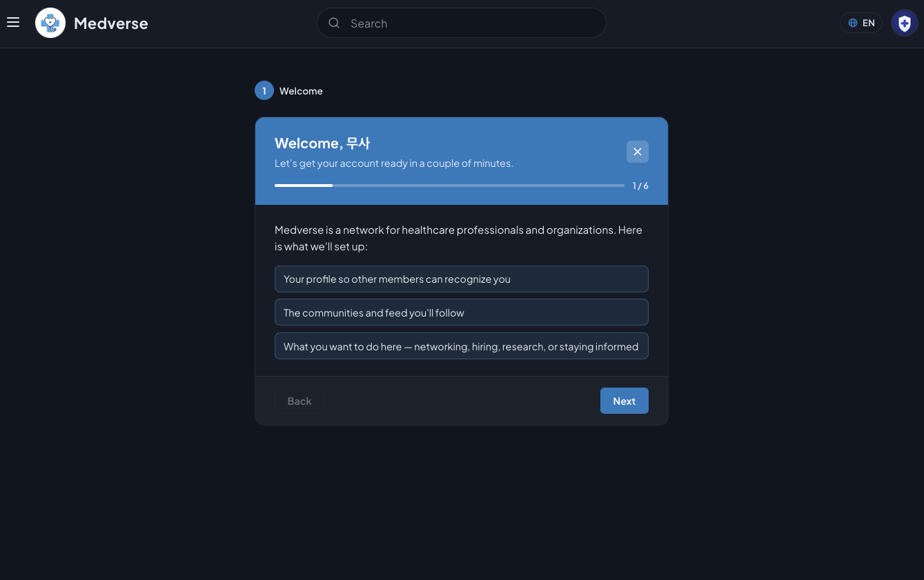Click 'Your profile so other members' item
Viewport: 924px width, 580px height.
pos(462,279)
